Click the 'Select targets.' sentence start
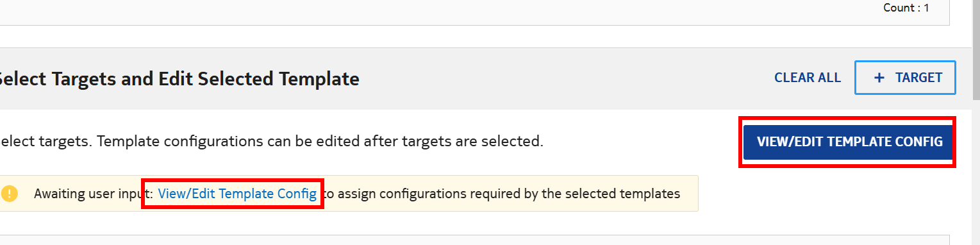Screen dimensions: 980x245 [45, 141]
